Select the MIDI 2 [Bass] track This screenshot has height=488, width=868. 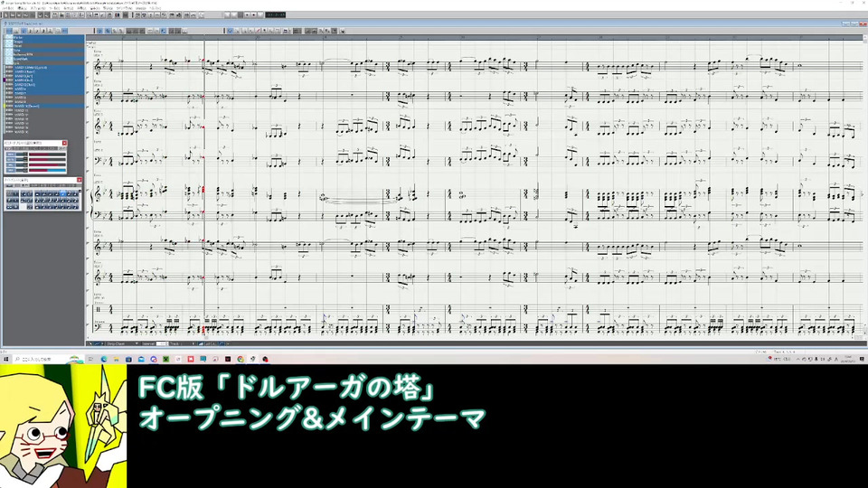click(49, 72)
